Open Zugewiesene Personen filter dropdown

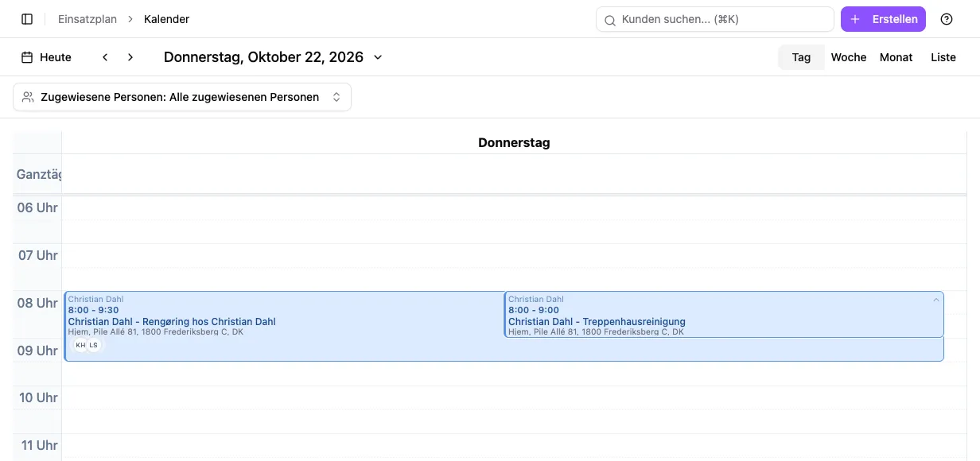(182, 97)
